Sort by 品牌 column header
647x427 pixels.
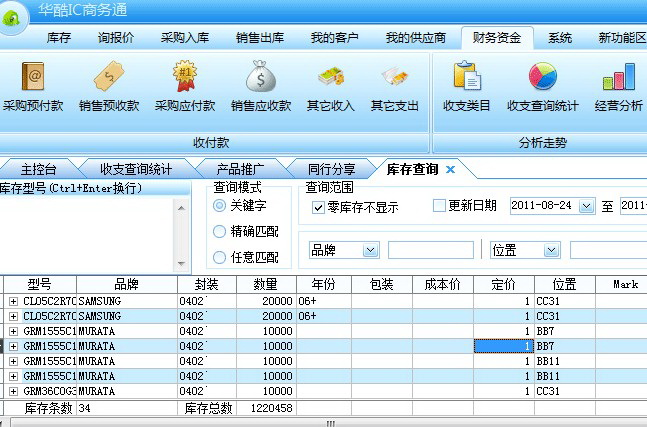127,284
